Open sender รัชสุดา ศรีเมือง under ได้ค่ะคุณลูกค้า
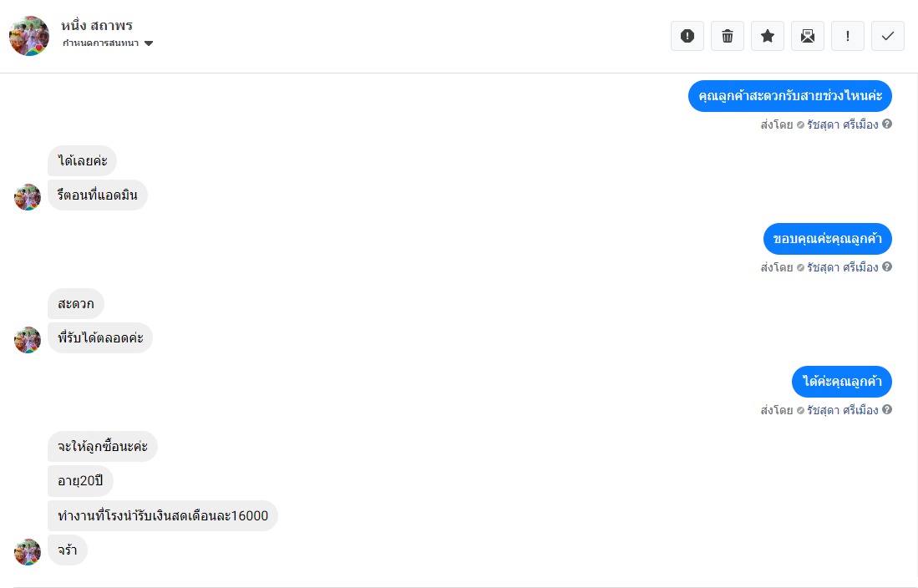This screenshot has width=918, height=588. pos(842,410)
